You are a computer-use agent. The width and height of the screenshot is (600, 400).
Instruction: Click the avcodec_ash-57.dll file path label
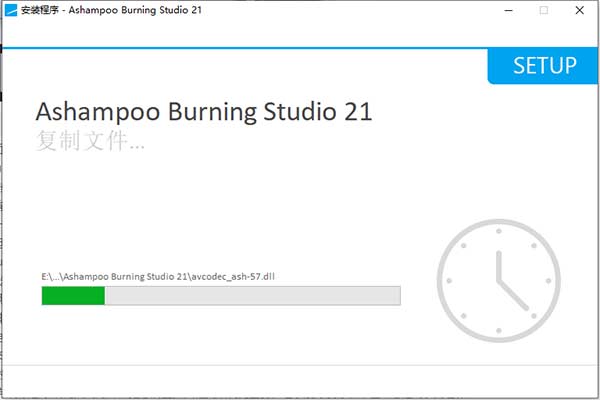pyautogui.click(x=156, y=275)
